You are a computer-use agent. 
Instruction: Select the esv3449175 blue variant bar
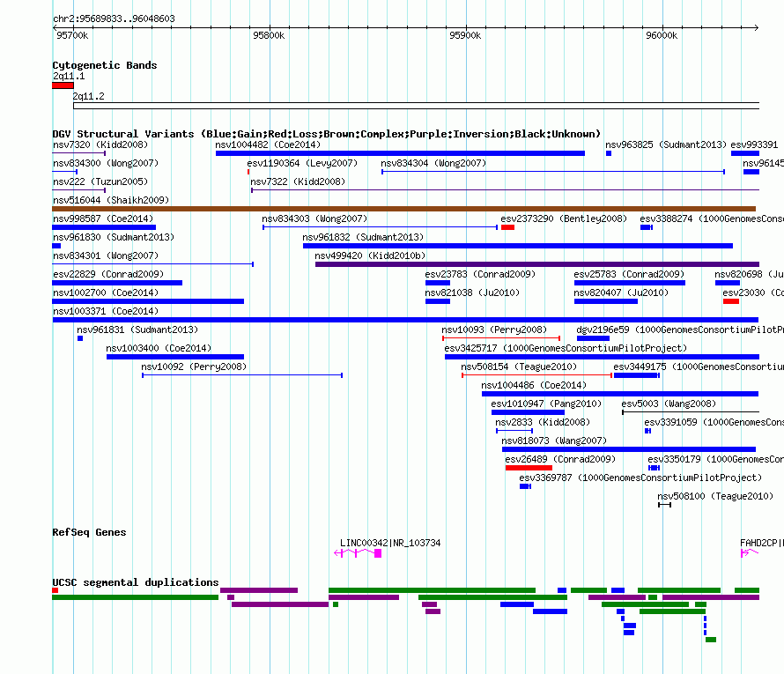(637, 375)
